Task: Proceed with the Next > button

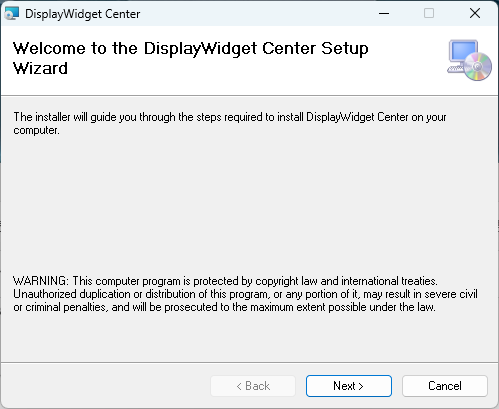Action: coord(349,386)
